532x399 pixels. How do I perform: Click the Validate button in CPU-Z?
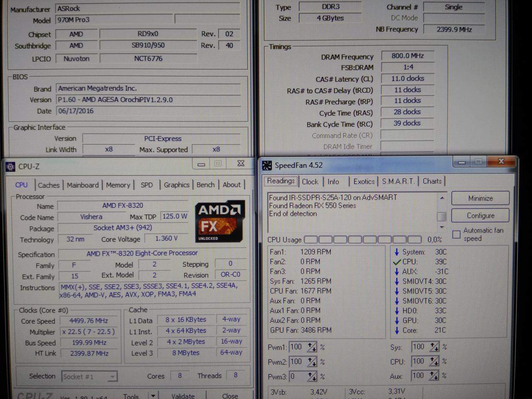[x=183, y=395]
